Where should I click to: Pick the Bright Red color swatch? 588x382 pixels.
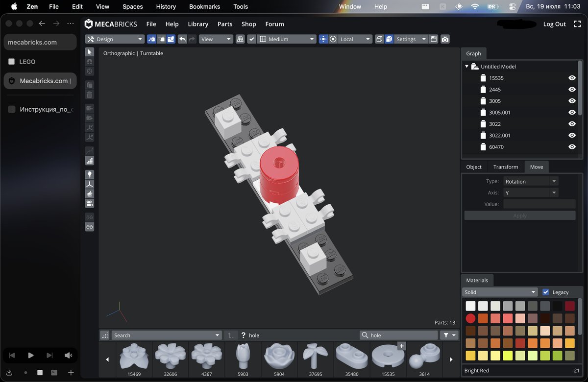pos(470,318)
